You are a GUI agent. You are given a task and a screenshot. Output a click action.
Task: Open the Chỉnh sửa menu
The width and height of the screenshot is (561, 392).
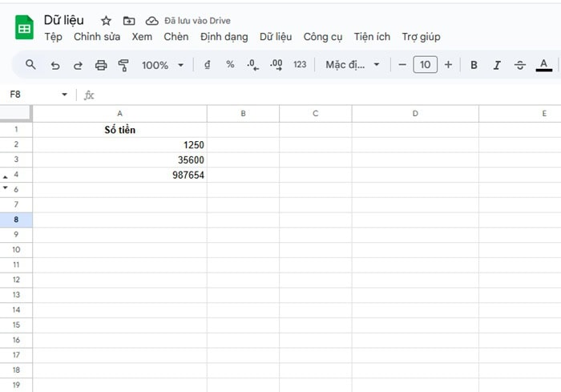point(97,37)
